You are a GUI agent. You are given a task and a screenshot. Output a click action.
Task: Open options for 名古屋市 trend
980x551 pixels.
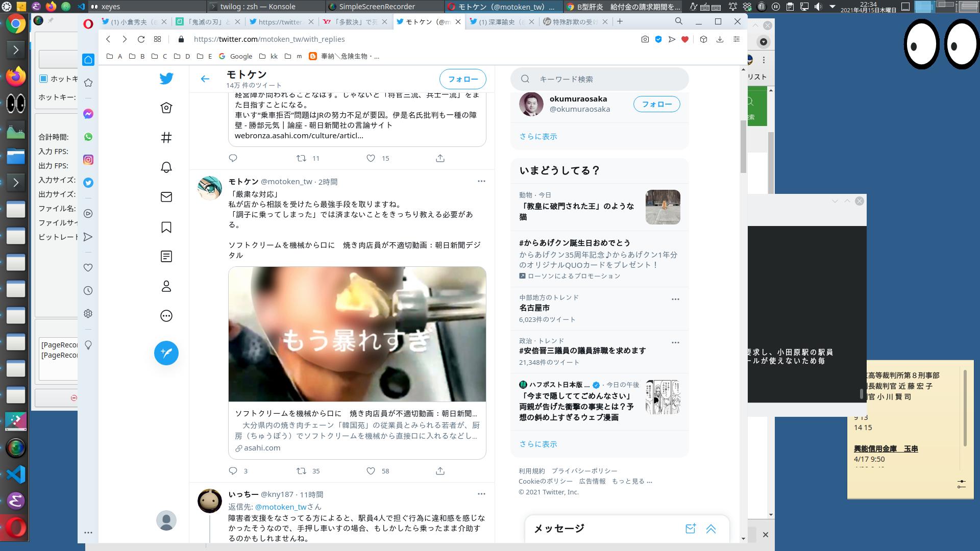[675, 299]
